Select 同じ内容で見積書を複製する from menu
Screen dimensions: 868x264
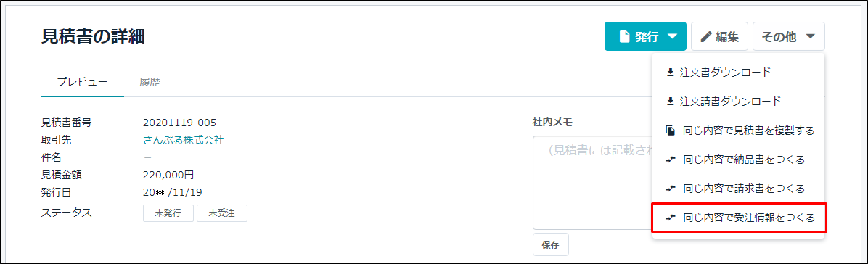739,131
